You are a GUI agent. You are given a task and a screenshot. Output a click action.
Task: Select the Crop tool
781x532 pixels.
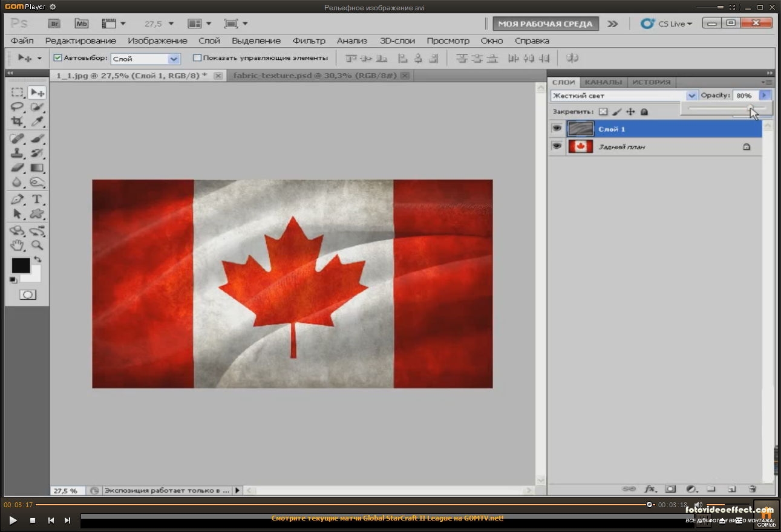[18, 122]
